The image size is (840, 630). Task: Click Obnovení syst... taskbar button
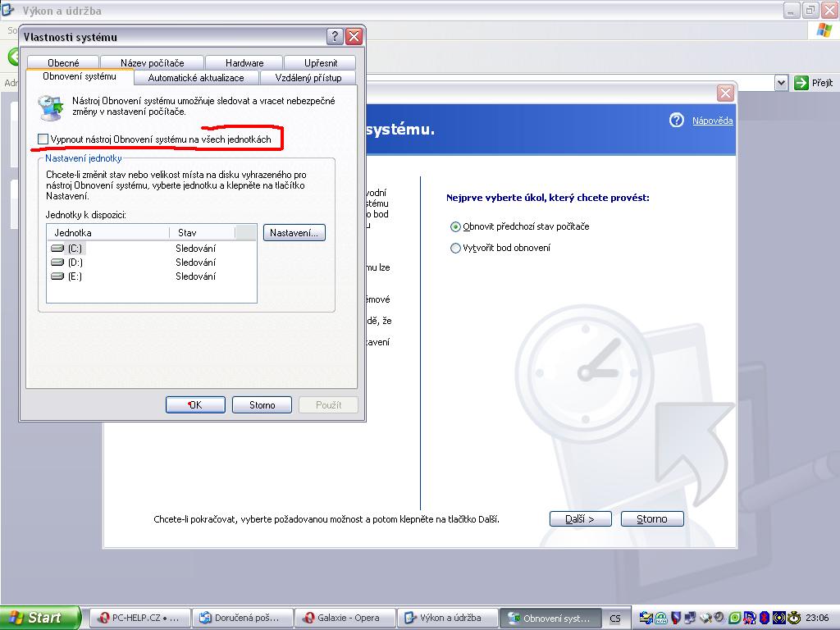click(x=550, y=618)
